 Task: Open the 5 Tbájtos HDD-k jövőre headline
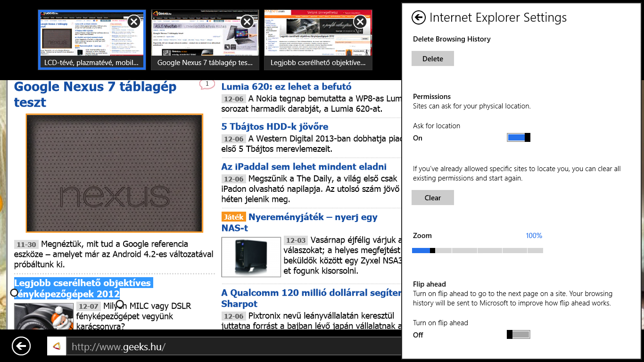pyautogui.click(x=275, y=127)
